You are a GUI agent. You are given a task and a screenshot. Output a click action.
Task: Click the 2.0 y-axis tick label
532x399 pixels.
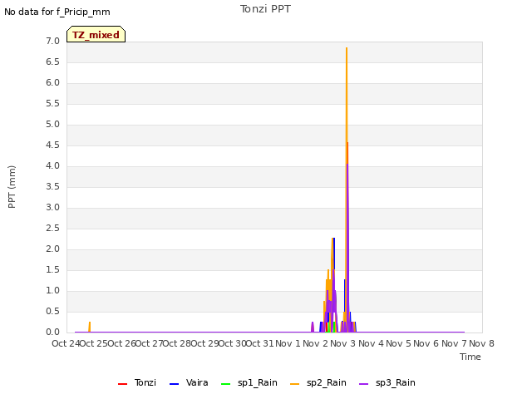pyautogui.click(x=52, y=249)
